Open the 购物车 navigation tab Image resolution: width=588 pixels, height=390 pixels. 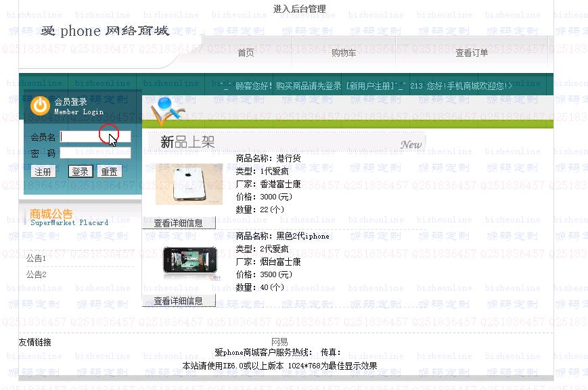(344, 53)
